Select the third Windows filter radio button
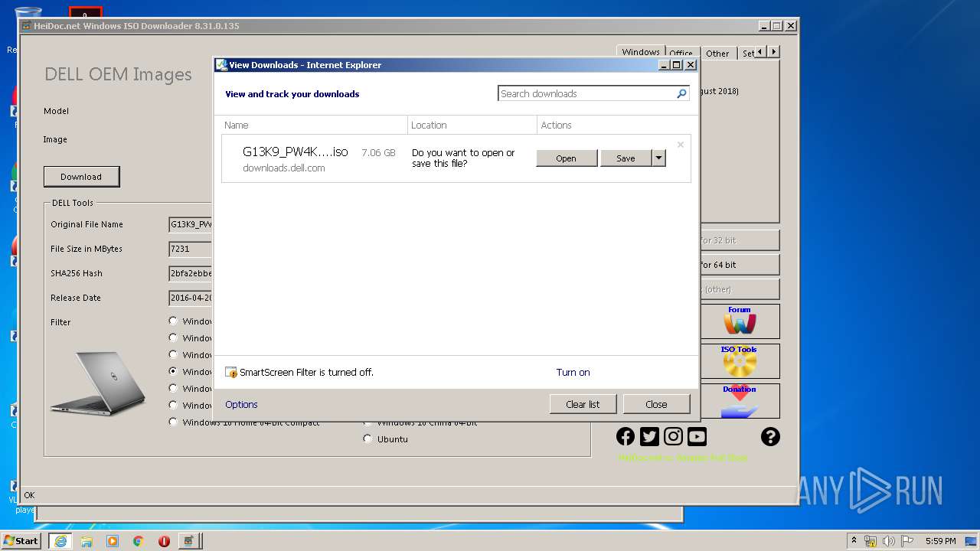980x551 pixels. point(173,355)
